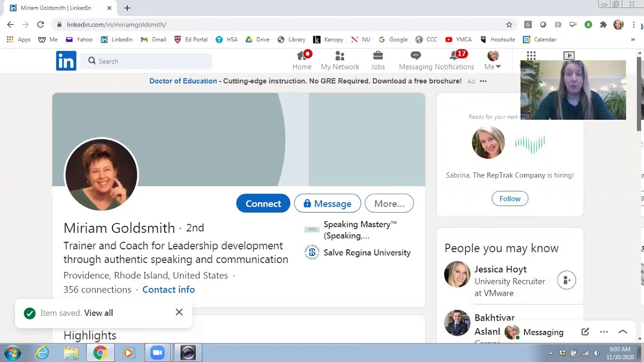644x362 pixels.
Task: Open the Calendar bookmark
Action: tap(540, 39)
